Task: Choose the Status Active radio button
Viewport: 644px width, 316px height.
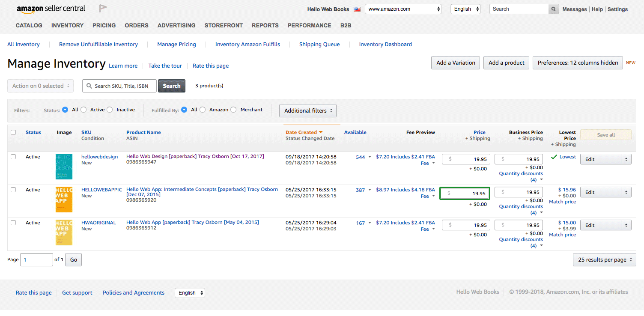Action: click(83, 110)
